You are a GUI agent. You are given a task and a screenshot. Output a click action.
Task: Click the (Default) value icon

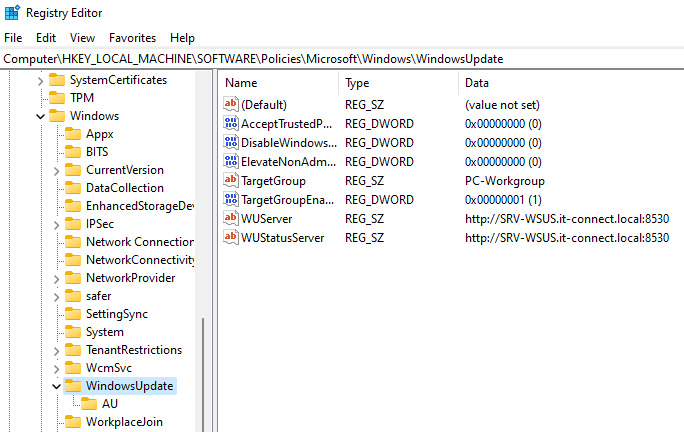(x=231, y=105)
